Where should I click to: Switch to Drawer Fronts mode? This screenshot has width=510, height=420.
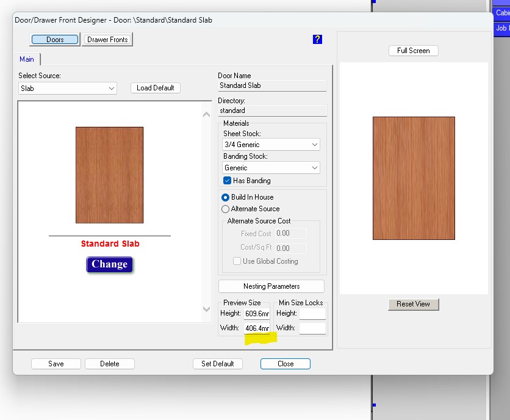(x=107, y=40)
